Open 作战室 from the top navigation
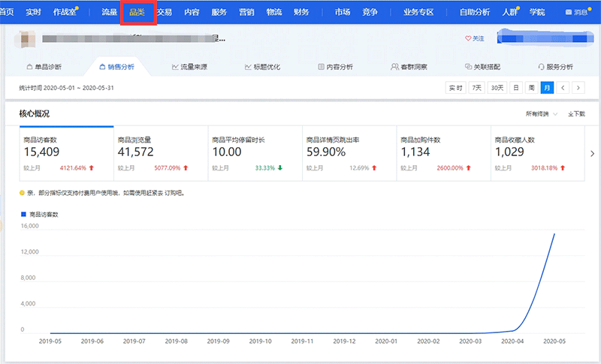The height and width of the screenshot is (364, 601). pos(65,12)
